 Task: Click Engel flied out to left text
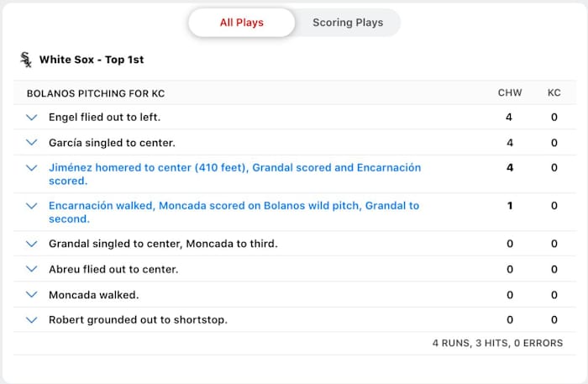pos(104,117)
